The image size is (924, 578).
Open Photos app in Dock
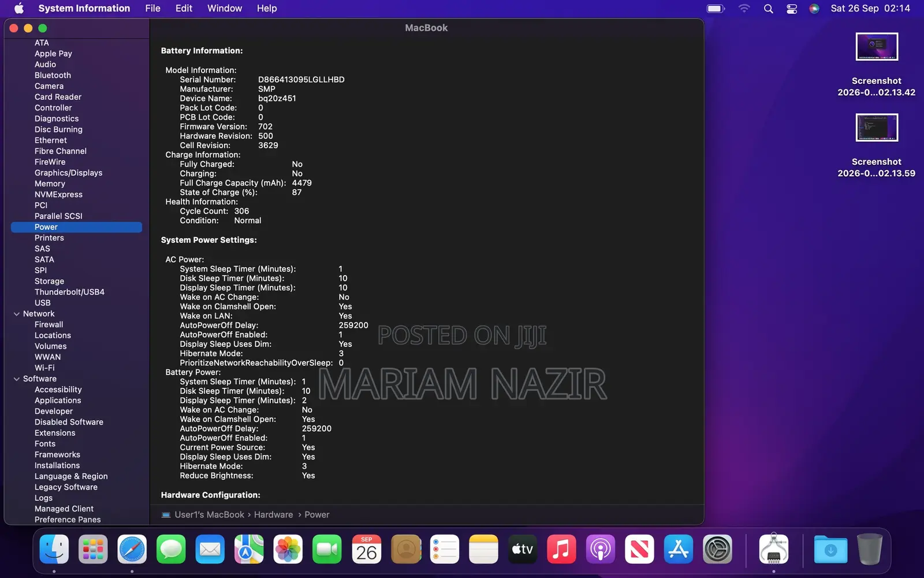288,549
